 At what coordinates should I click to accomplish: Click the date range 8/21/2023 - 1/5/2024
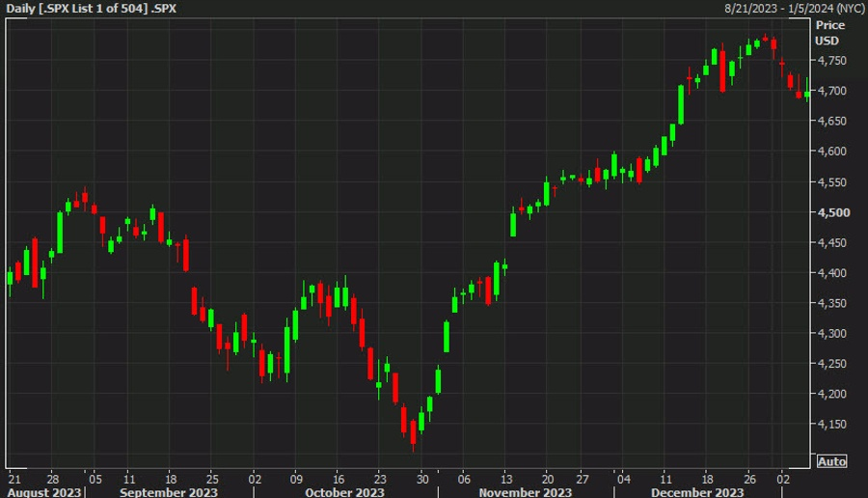795,9
